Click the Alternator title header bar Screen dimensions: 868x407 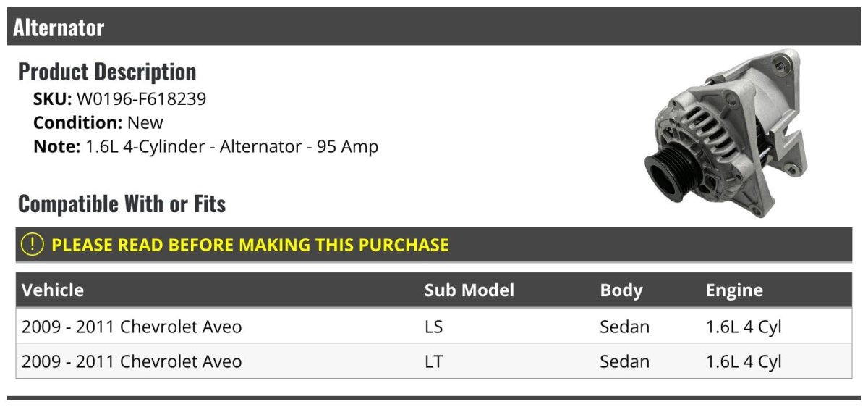click(434, 28)
